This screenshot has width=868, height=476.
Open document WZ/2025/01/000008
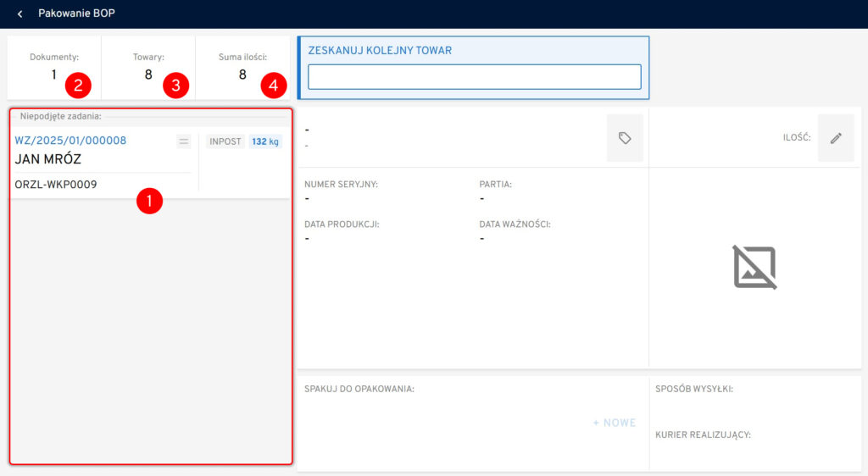pos(70,141)
